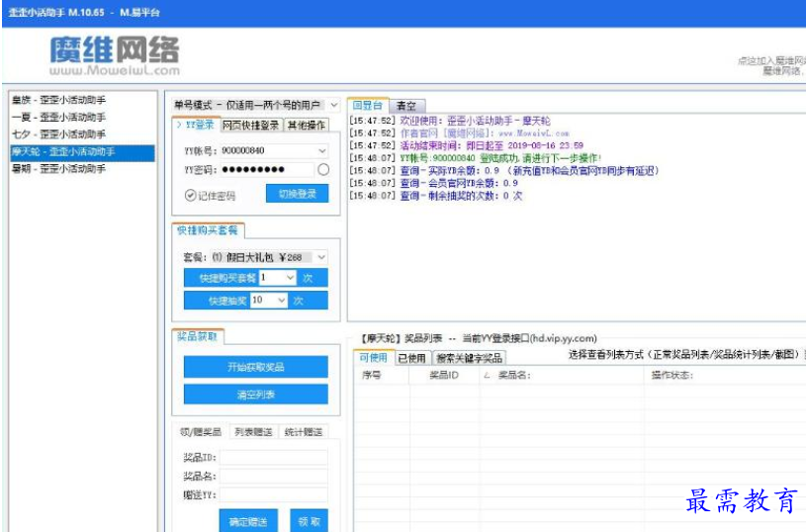Sort by the 奖品ID column header
Viewport: 806px width, 532px height.
[x=444, y=375]
